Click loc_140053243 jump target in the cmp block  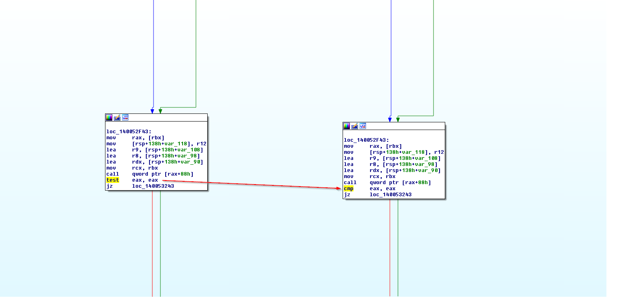point(391,195)
